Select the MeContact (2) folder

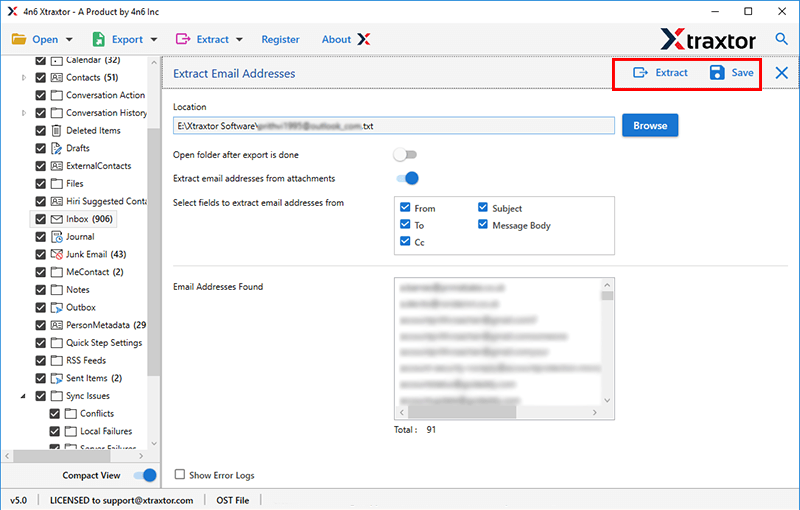coord(95,272)
